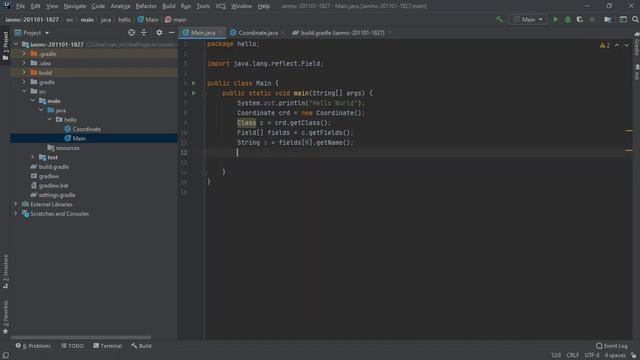Open the Build tool window
This screenshot has width=640, height=360.
[141, 346]
